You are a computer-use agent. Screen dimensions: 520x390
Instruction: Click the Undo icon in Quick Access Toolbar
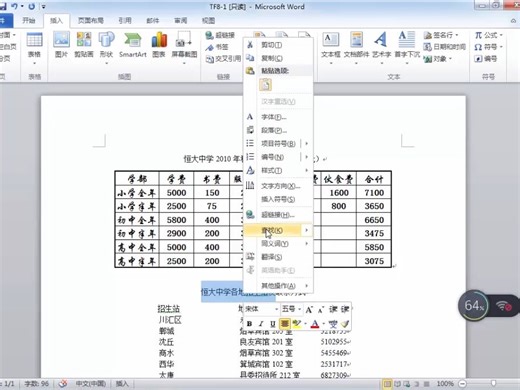(x=14, y=6)
